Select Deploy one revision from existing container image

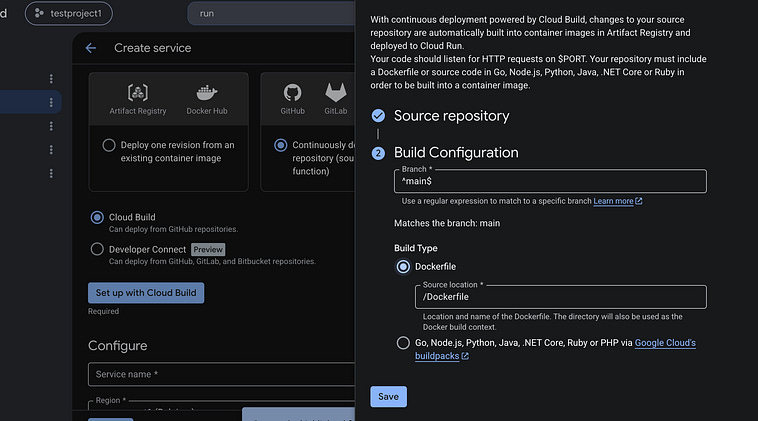click(x=109, y=145)
